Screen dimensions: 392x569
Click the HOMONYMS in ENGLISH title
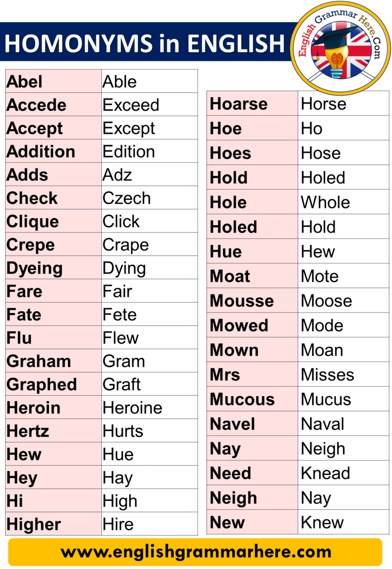coord(145,44)
